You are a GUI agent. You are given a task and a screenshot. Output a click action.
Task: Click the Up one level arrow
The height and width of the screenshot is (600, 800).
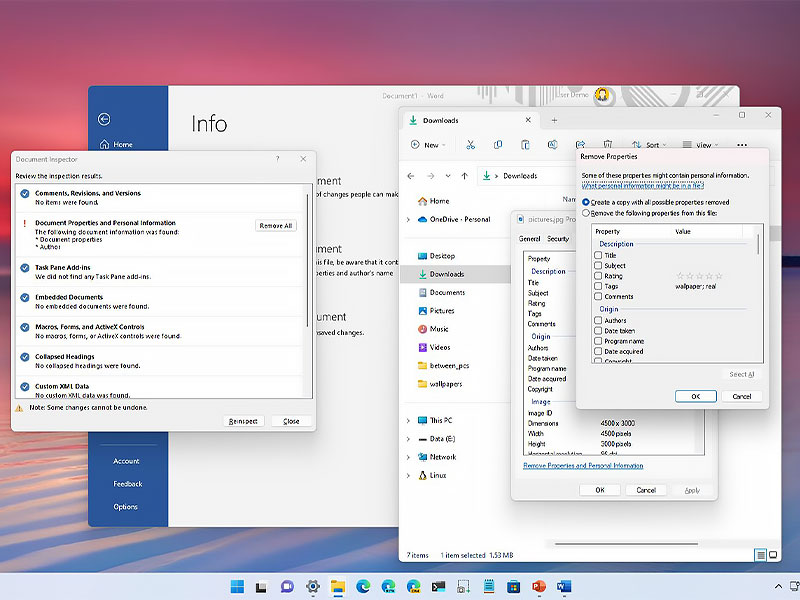(x=464, y=176)
